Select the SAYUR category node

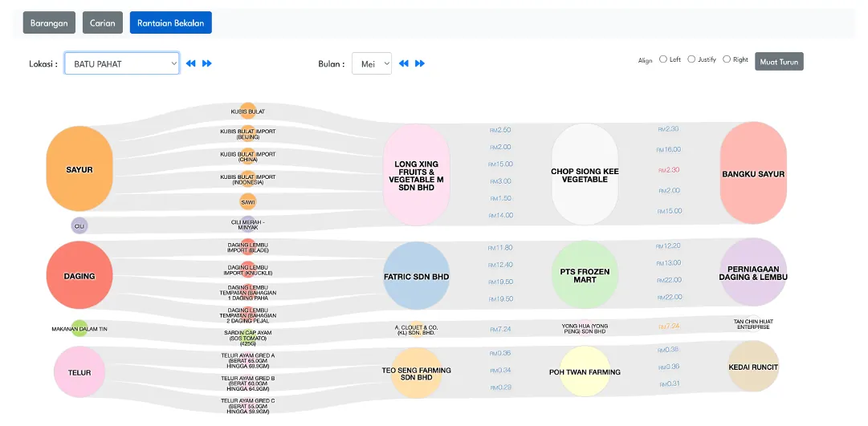[79, 169]
